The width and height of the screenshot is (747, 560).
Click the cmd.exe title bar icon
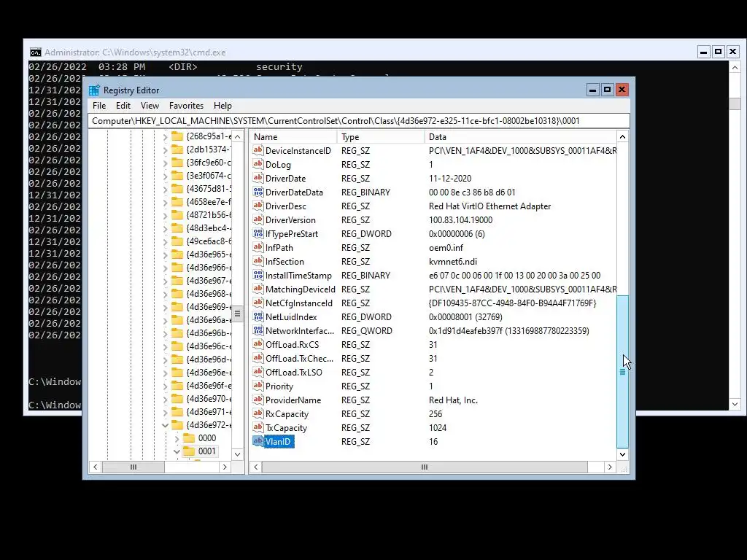pos(35,52)
